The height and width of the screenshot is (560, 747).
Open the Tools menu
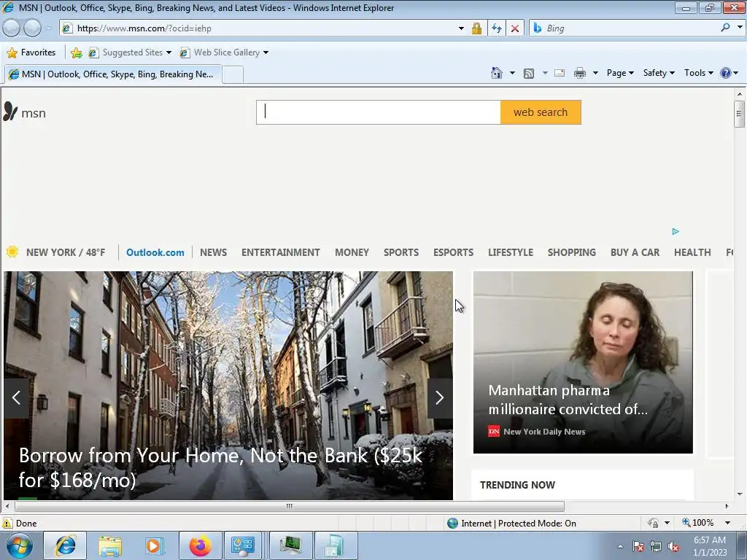(698, 73)
